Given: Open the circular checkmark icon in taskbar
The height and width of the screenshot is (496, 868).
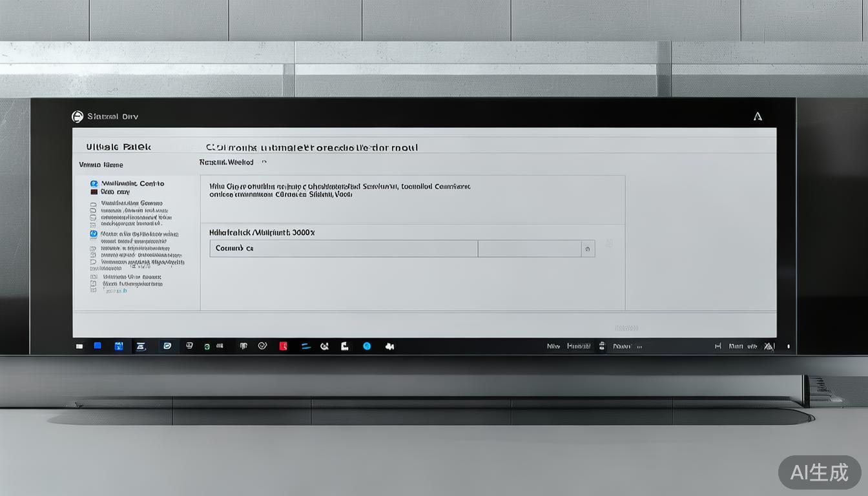Looking at the screenshot, I should point(262,346).
